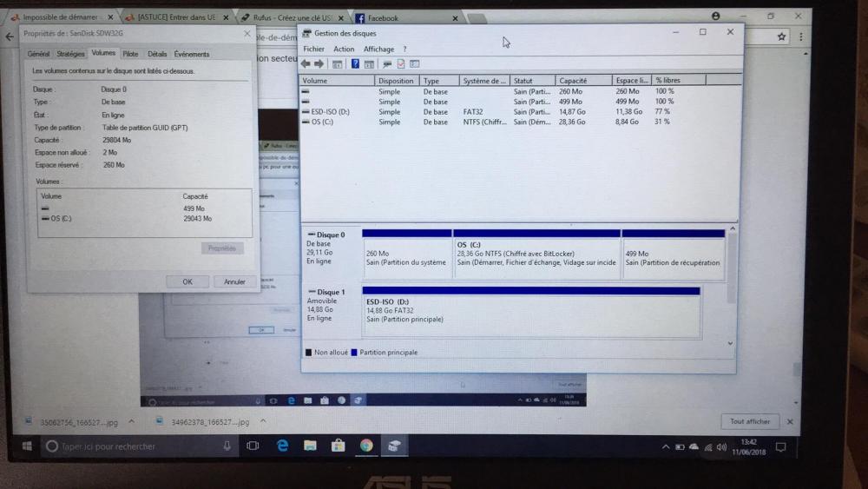Screen dimensions: 868x489
Task: Switch to Rufus browser tab
Action: point(293,17)
